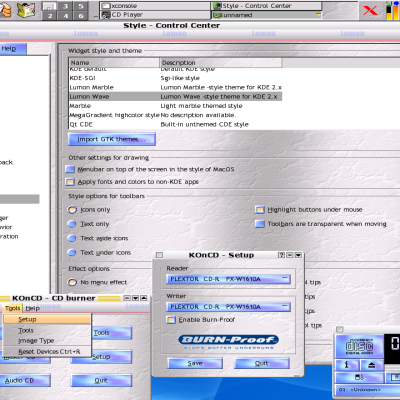The width and height of the screenshot is (400, 400).
Task: Select Qt CDE theme row
Action: click(175, 125)
